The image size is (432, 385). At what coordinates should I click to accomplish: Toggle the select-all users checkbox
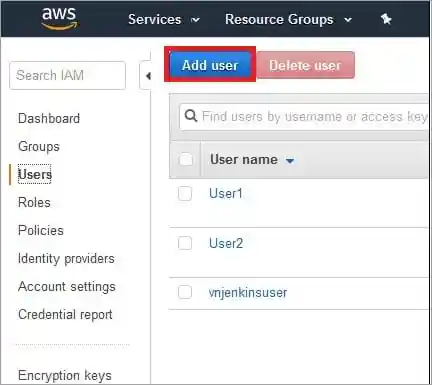click(x=186, y=159)
